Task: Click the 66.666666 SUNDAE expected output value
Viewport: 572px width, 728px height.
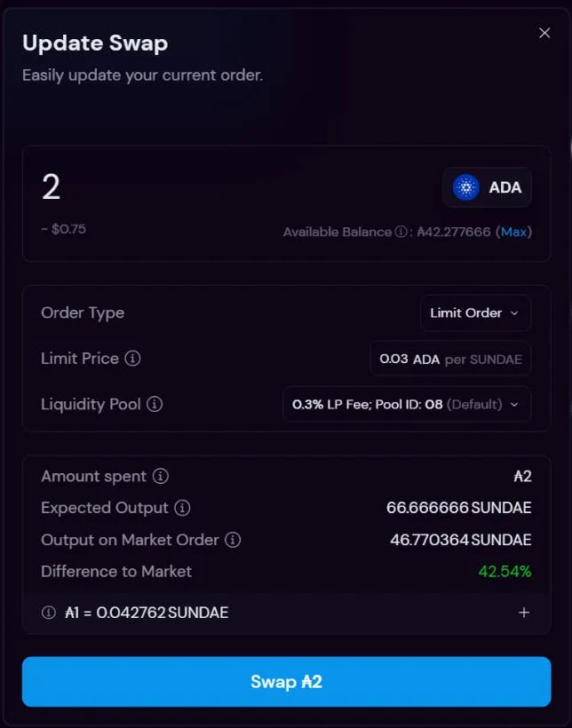Action: 458,508
